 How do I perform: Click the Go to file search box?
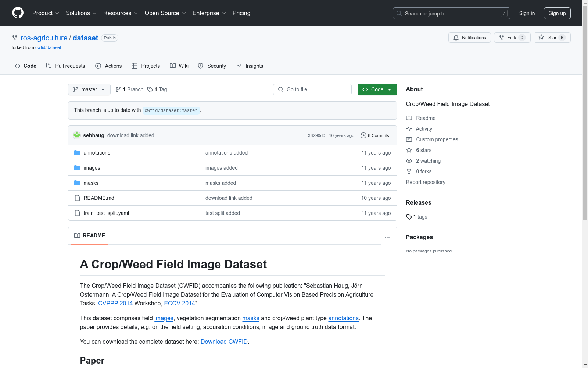point(312,89)
